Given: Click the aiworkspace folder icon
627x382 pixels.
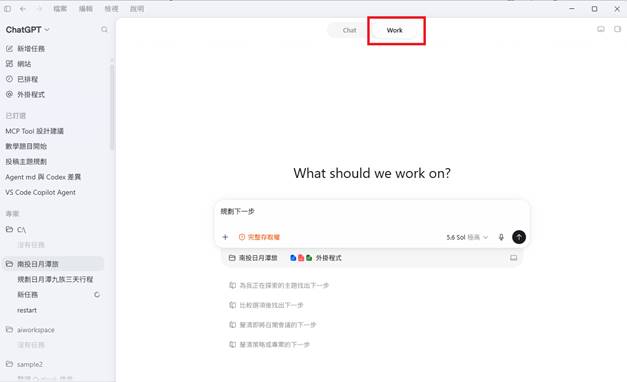Looking at the screenshot, I should point(9,330).
